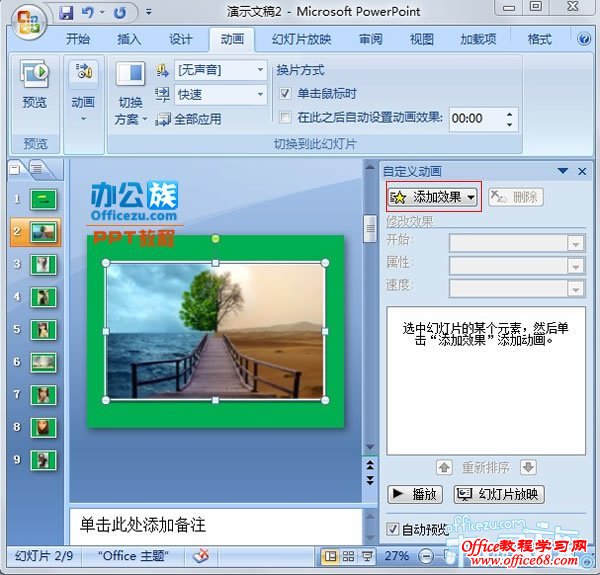The height and width of the screenshot is (575, 600).
Task: Open the PowerPoint help question mark icon
Action: coord(585,39)
